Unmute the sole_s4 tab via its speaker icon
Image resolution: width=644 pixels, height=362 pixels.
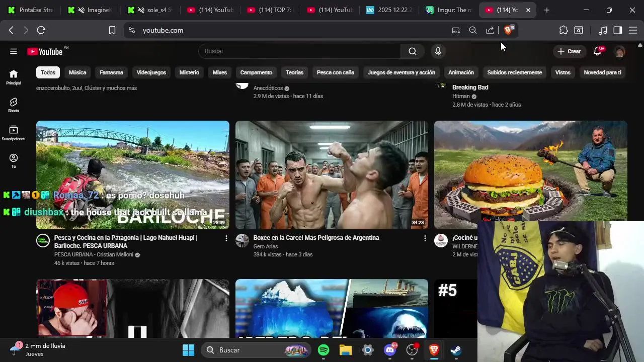coord(141,10)
